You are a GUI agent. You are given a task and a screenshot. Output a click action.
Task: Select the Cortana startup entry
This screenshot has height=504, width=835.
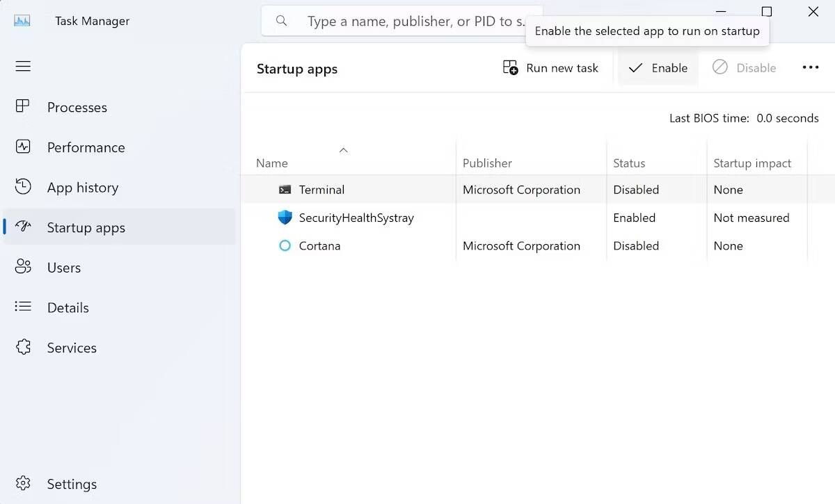coord(417,245)
